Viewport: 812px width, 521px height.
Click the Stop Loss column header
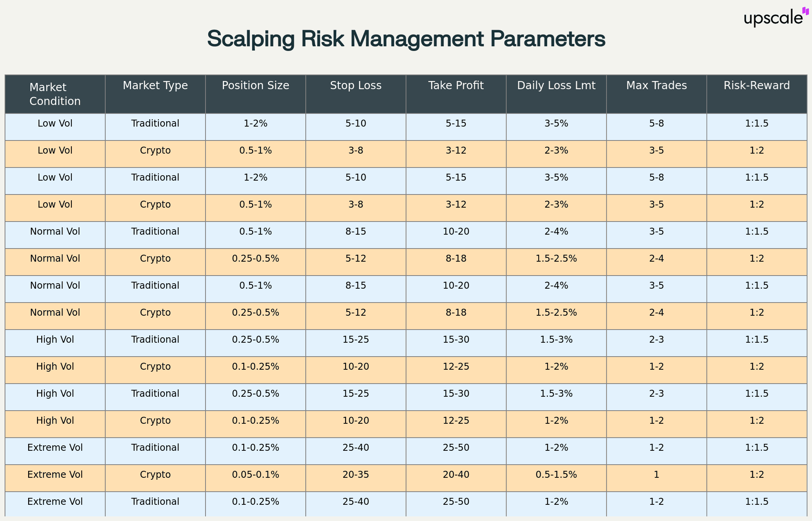tap(356, 86)
